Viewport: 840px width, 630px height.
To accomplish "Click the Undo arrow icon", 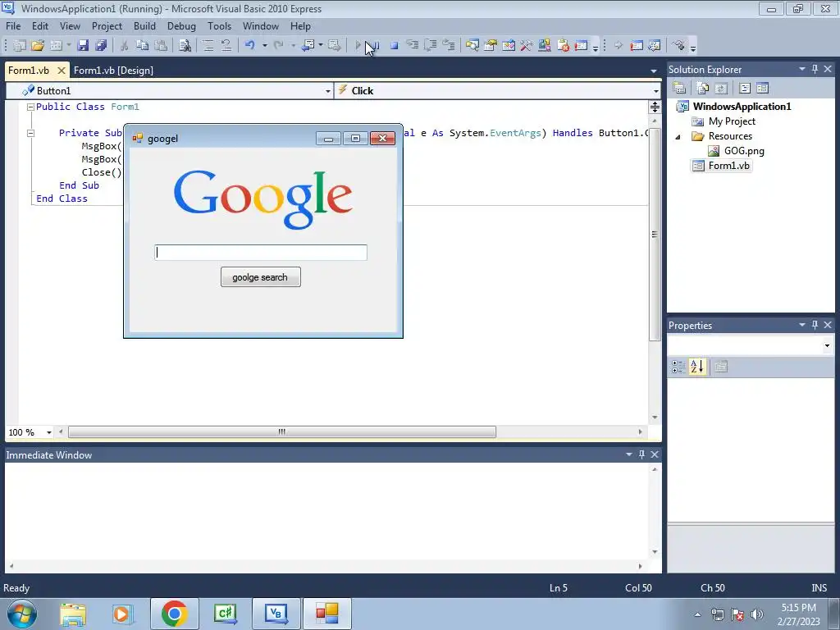I will click(x=249, y=46).
